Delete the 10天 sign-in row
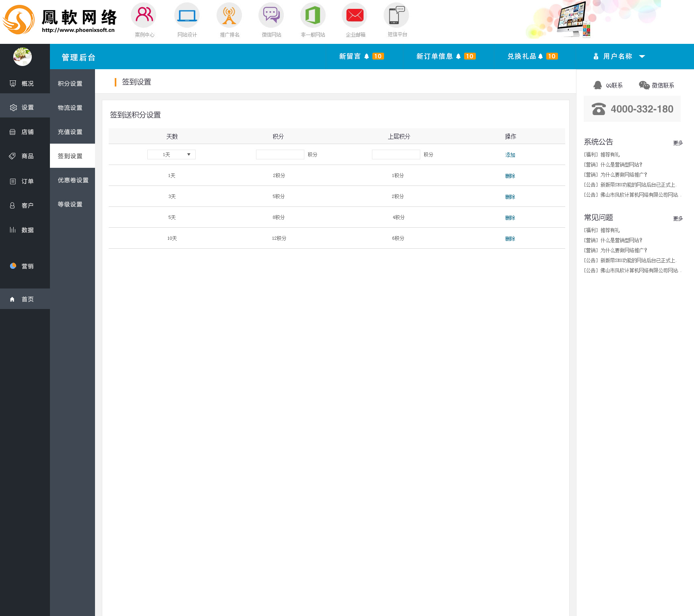694x616 pixels. [510, 239]
